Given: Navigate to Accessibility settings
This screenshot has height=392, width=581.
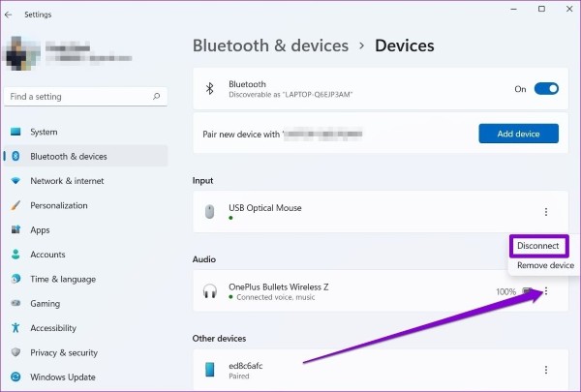Looking at the screenshot, I should [x=53, y=328].
